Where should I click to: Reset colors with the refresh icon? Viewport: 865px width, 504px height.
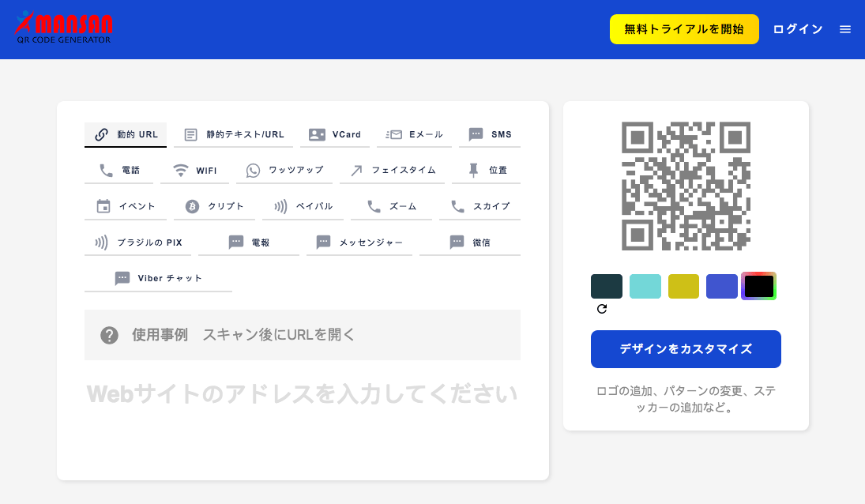click(x=602, y=309)
